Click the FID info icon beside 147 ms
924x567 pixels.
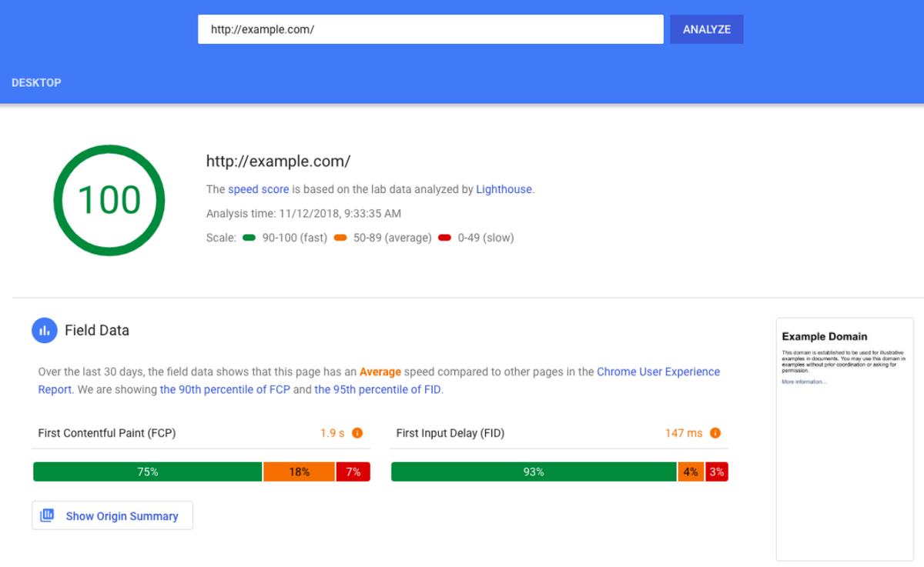(x=715, y=433)
